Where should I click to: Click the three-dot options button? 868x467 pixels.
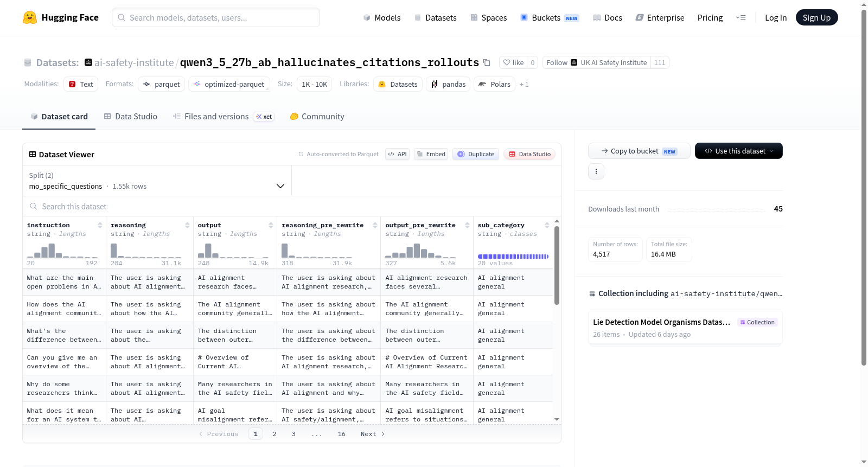pos(596,171)
